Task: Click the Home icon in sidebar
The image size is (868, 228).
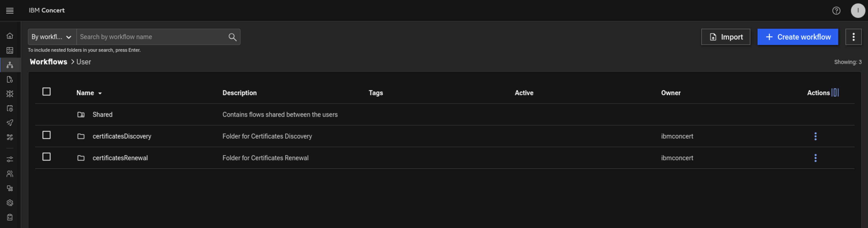Action: 10,36
